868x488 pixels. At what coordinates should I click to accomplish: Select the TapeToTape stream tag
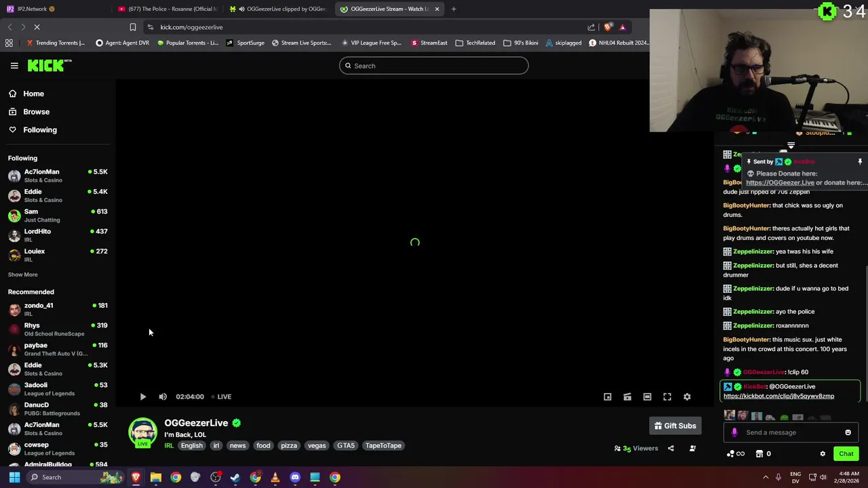coord(383,445)
